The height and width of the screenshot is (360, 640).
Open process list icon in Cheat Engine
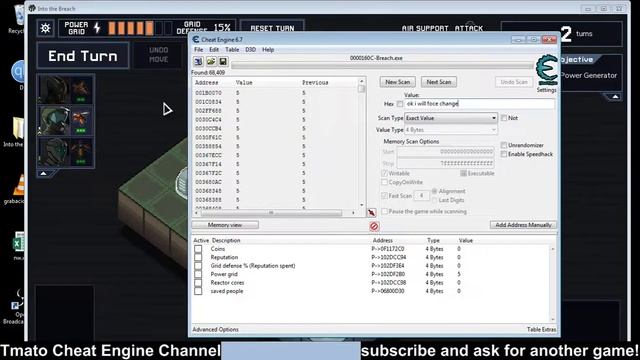(x=198, y=62)
